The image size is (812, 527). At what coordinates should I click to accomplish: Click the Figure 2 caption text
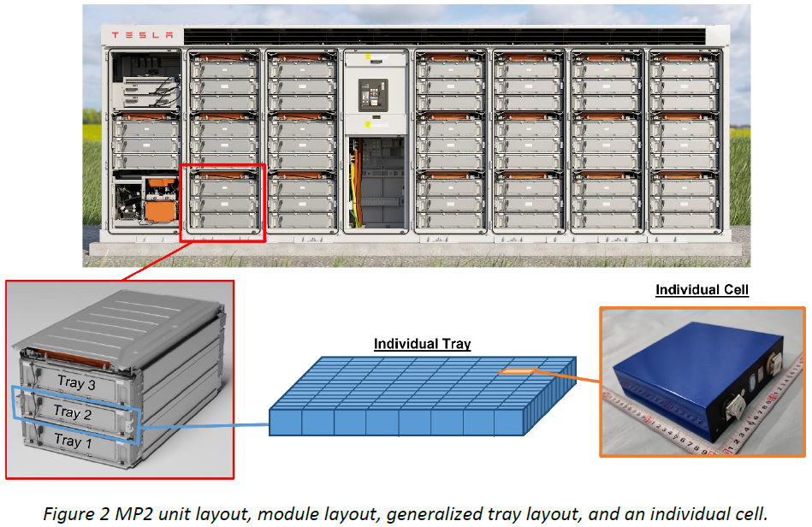coord(405,512)
